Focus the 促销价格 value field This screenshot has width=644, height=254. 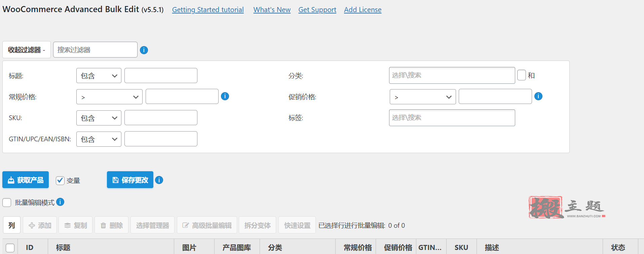(x=495, y=97)
